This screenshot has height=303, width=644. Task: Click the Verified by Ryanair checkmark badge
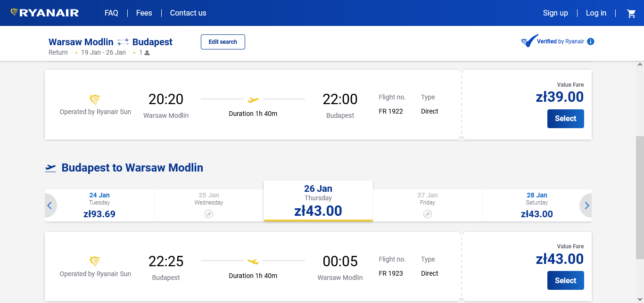[x=529, y=41]
